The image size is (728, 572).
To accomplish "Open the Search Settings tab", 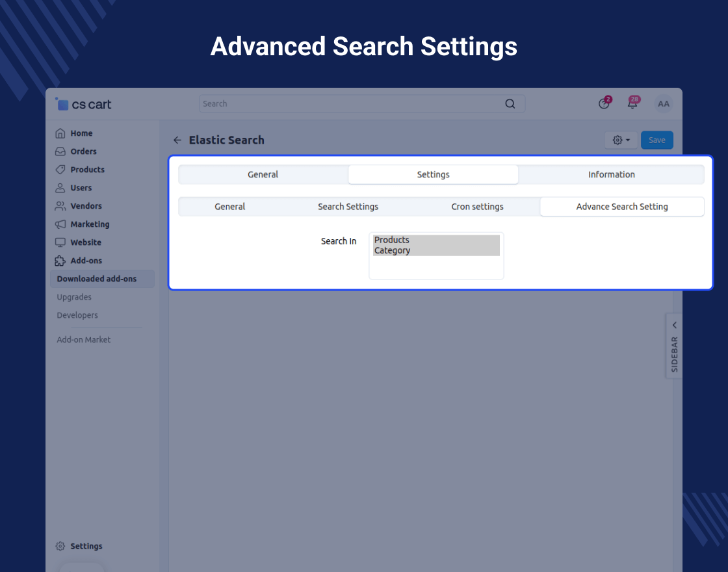I will coord(348,207).
